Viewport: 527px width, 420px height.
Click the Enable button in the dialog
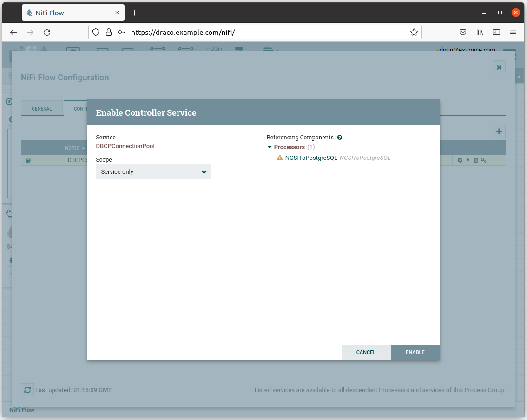tap(415, 352)
